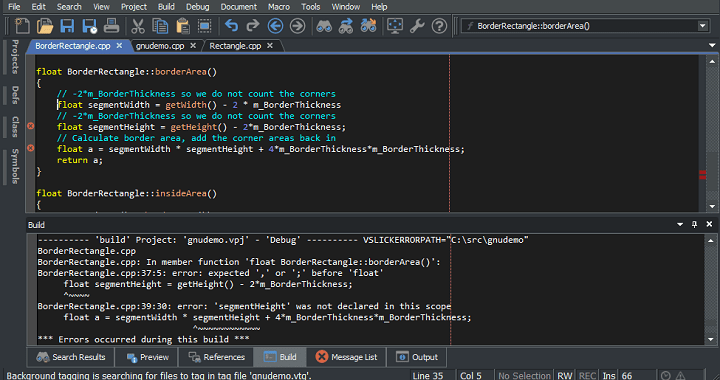
Task: Open the Macro menu
Action: pos(279,7)
